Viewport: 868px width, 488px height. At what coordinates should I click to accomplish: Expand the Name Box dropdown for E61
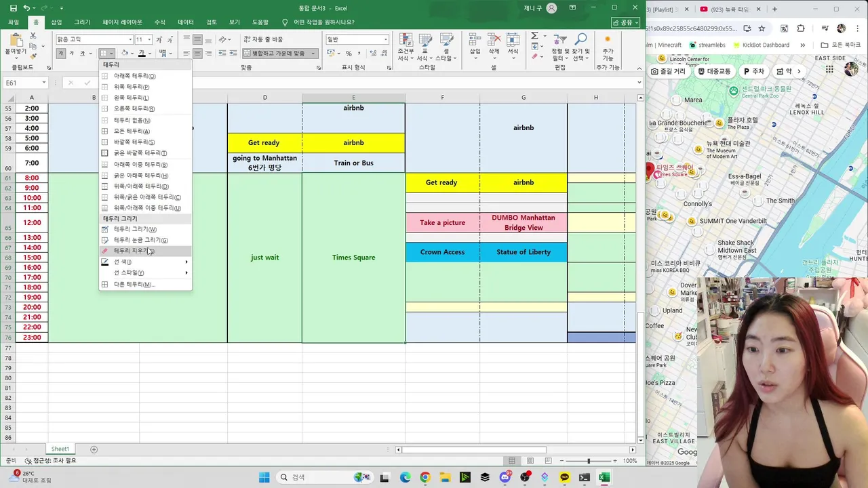click(43, 83)
